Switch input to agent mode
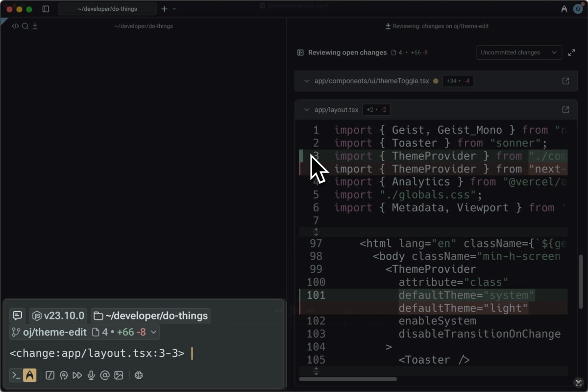The height and width of the screenshot is (392, 588). pyautogui.click(x=30, y=375)
